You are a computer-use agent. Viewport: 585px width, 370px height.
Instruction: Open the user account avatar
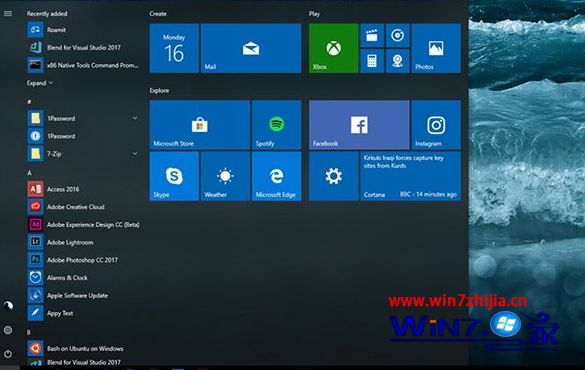pos(8,306)
